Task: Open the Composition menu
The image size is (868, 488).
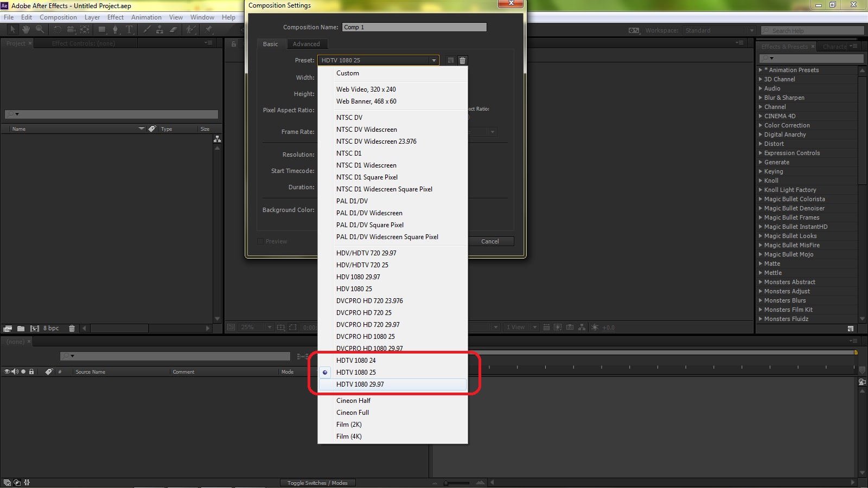Action: tap(58, 17)
